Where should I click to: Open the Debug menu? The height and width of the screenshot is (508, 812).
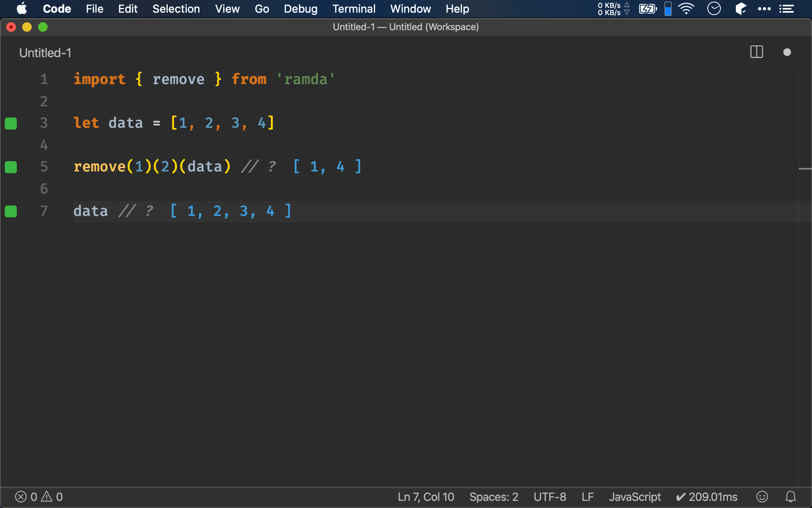pos(300,9)
